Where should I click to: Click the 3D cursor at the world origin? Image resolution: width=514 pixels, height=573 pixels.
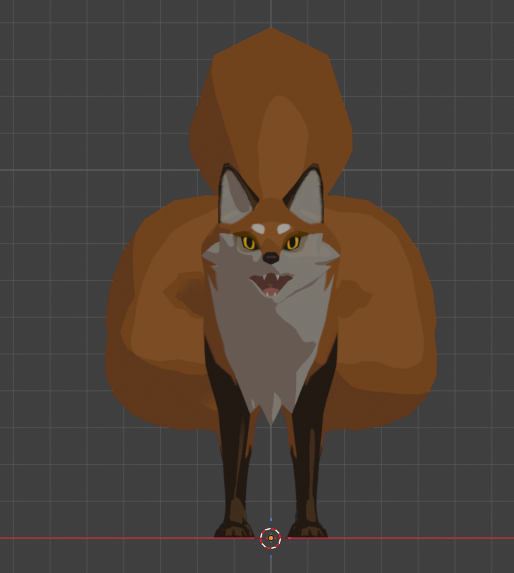click(x=271, y=538)
